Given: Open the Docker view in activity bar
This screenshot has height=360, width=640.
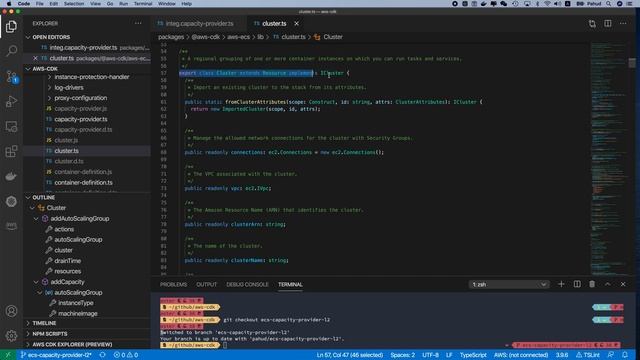Looking at the screenshot, I should pyautogui.click(x=11, y=176).
